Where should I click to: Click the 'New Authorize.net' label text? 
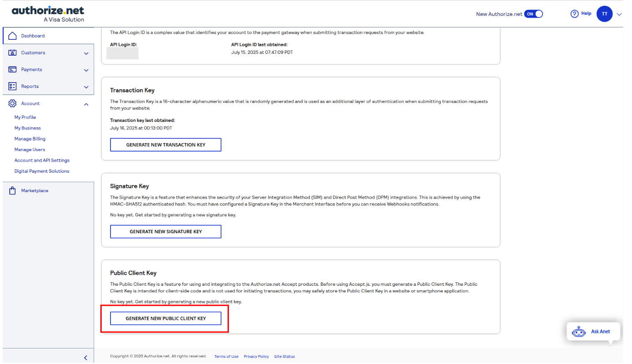pyautogui.click(x=499, y=14)
